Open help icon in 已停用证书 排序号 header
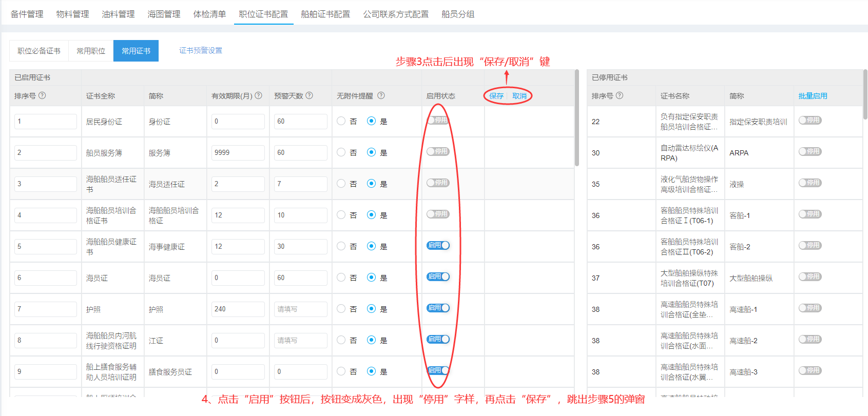This screenshot has width=868, height=416. click(x=620, y=95)
